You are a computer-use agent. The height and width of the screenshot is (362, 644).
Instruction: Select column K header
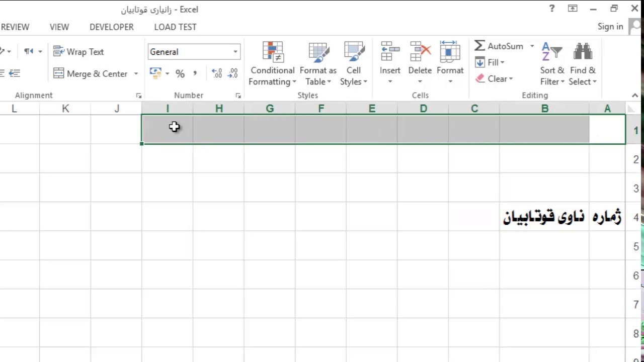click(x=65, y=109)
